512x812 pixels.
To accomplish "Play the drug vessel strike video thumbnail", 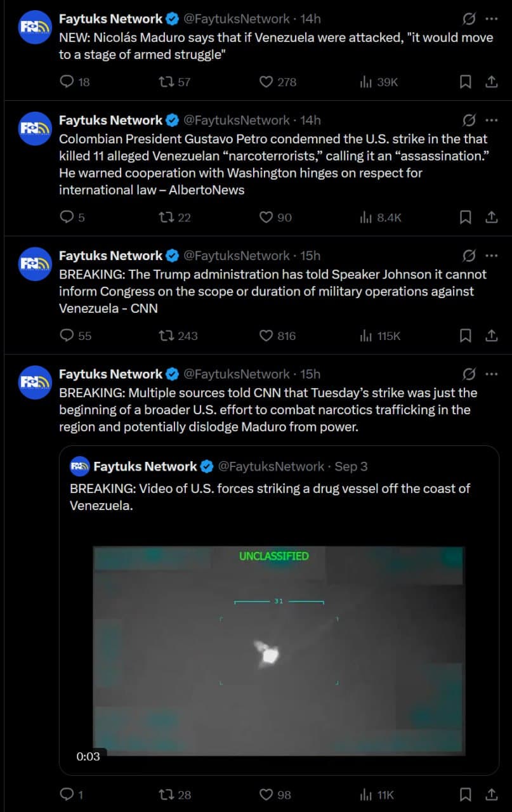I will (x=278, y=647).
